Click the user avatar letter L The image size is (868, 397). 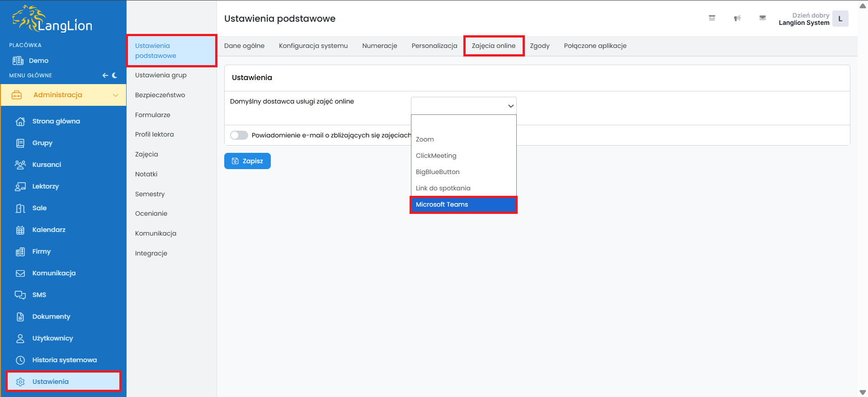pyautogui.click(x=840, y=19)
